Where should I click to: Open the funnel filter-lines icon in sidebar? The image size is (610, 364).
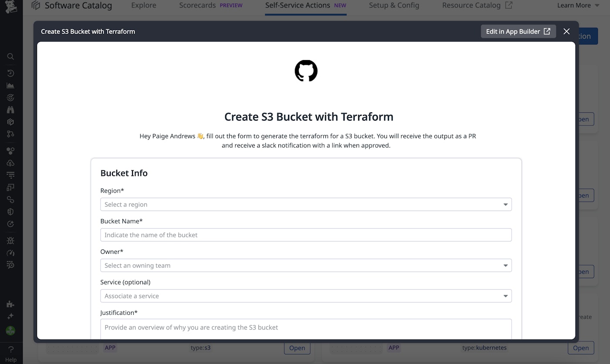tap(11, 175)
